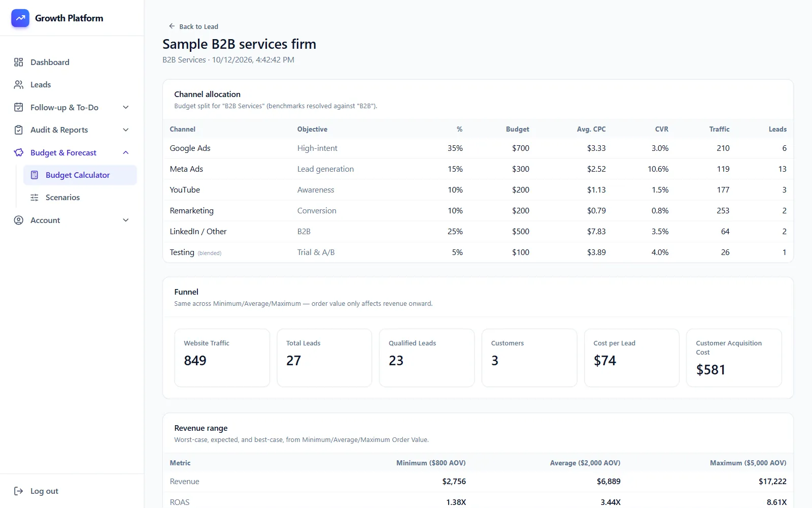Follow the Back to Lead link
The height and width of the screenshot is (508, 812).
coord(193,26)
